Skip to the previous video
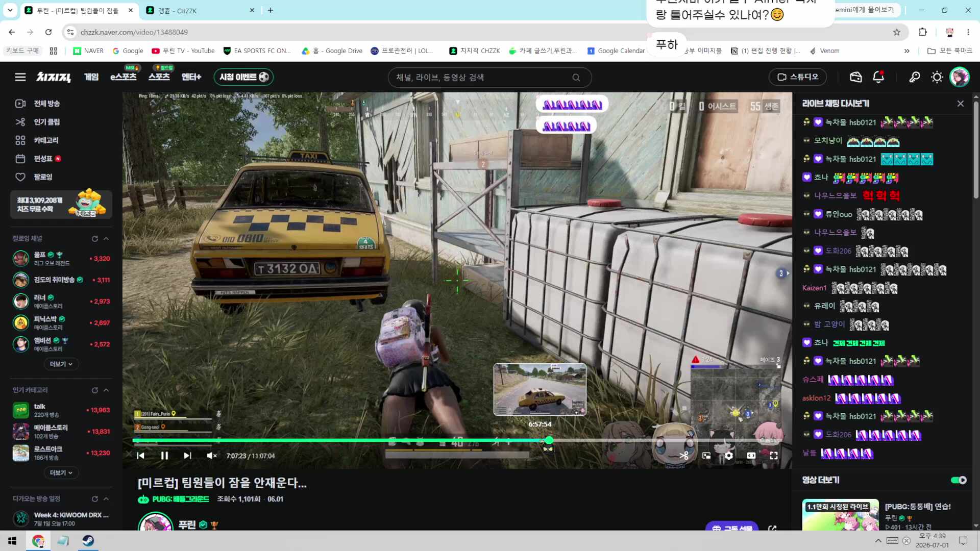Viewport: 980px width, 551px height. click(x=141, y=456)
